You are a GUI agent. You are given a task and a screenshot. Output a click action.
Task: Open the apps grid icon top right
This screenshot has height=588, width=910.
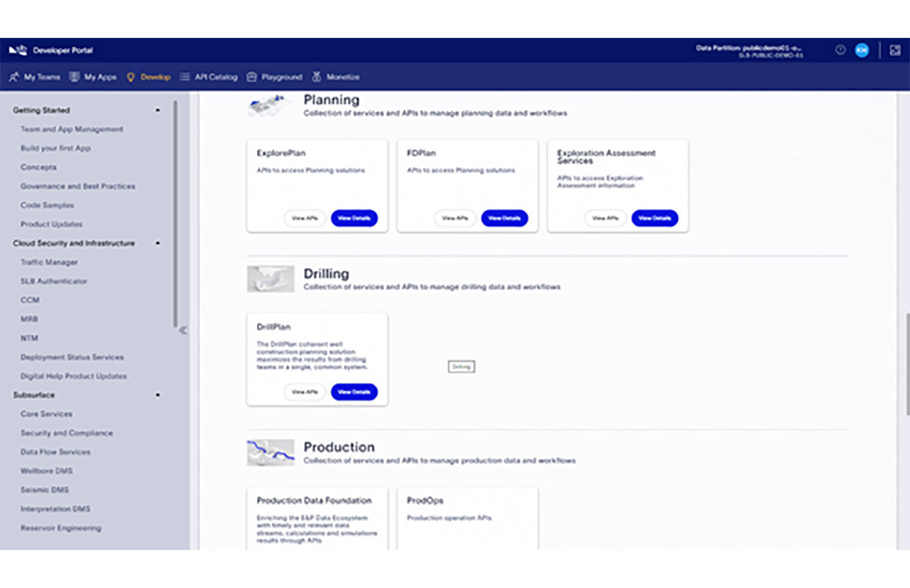(x=895, y=50)
